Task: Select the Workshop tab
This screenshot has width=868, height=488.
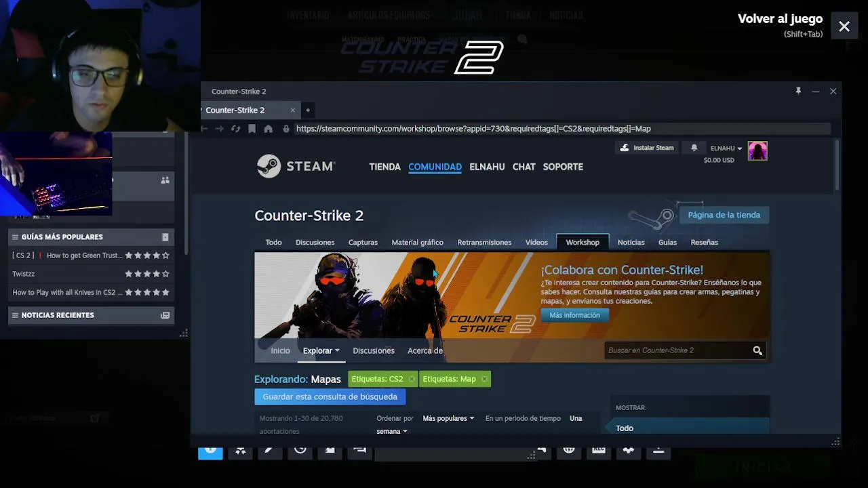Action: [583, 242]
